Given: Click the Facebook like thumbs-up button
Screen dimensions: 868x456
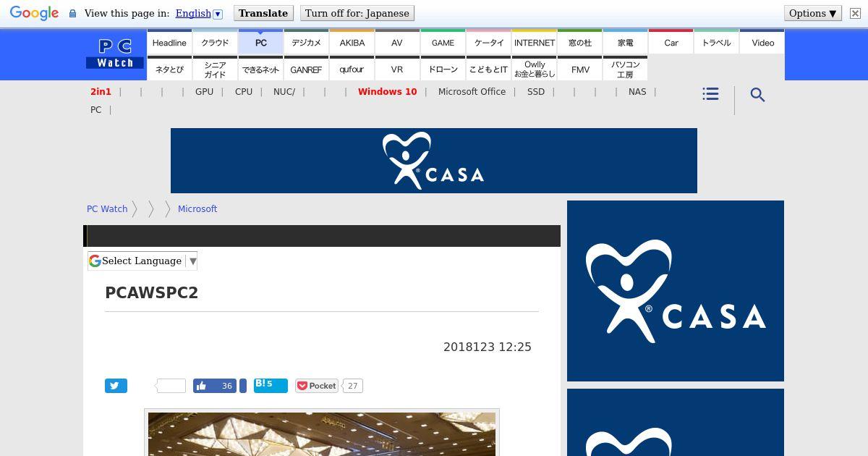Looking at the screenshot, I should (216, 386).
